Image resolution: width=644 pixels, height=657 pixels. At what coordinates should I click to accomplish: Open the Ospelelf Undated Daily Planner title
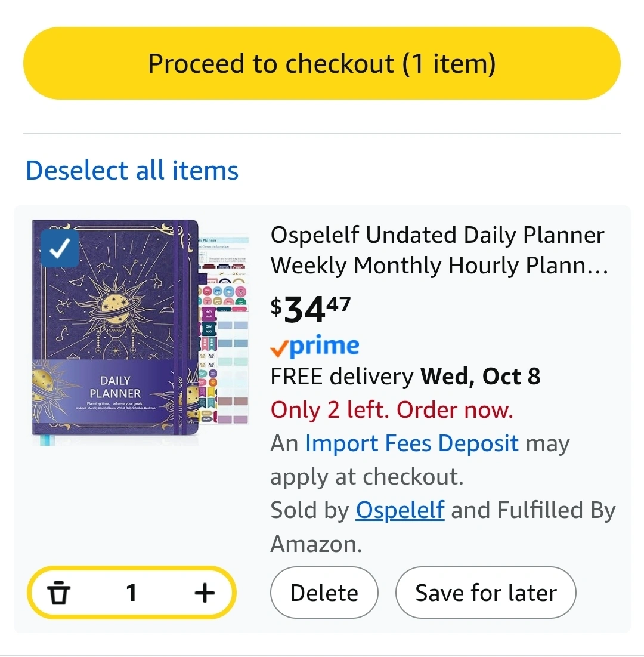[438, 250]
